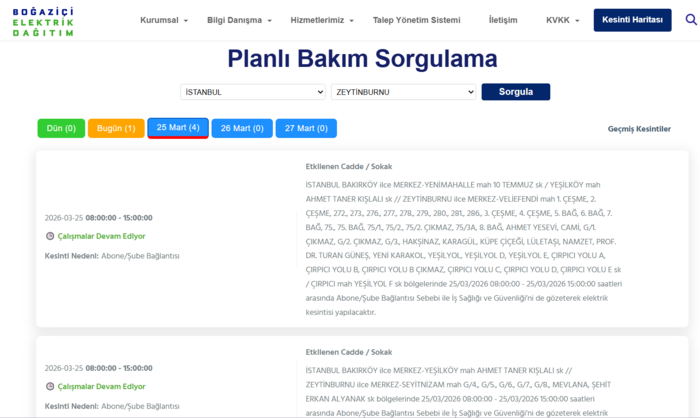Open the Kesinti Haritası button
Image resolution: width=700 pixels, height=418 pixels.
pos(632,20)
